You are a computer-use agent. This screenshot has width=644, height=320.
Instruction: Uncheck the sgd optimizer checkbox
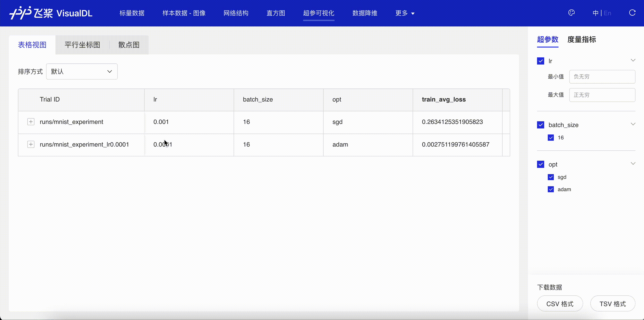point(551,177)
